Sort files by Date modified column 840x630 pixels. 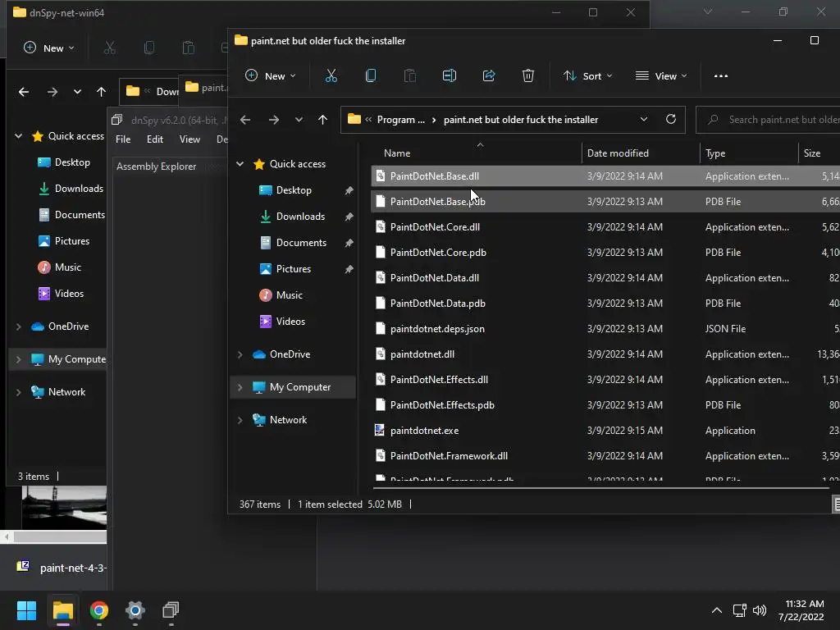(x=618, y=153)
